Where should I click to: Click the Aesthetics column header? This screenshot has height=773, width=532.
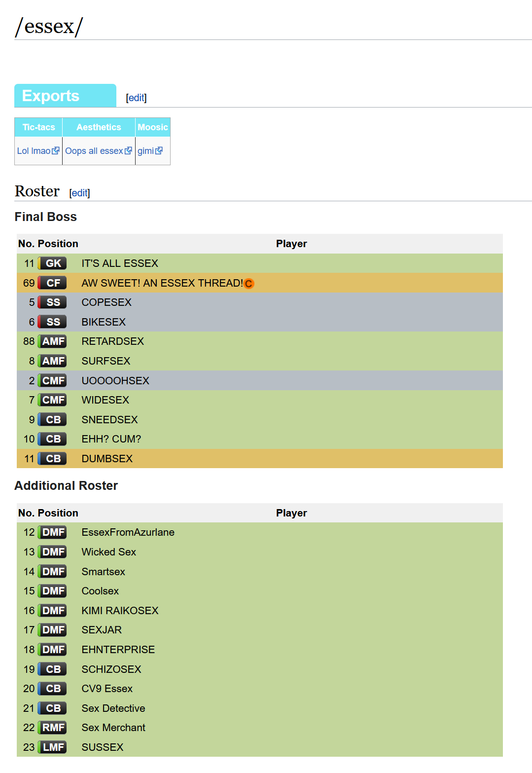pos(99,127)
